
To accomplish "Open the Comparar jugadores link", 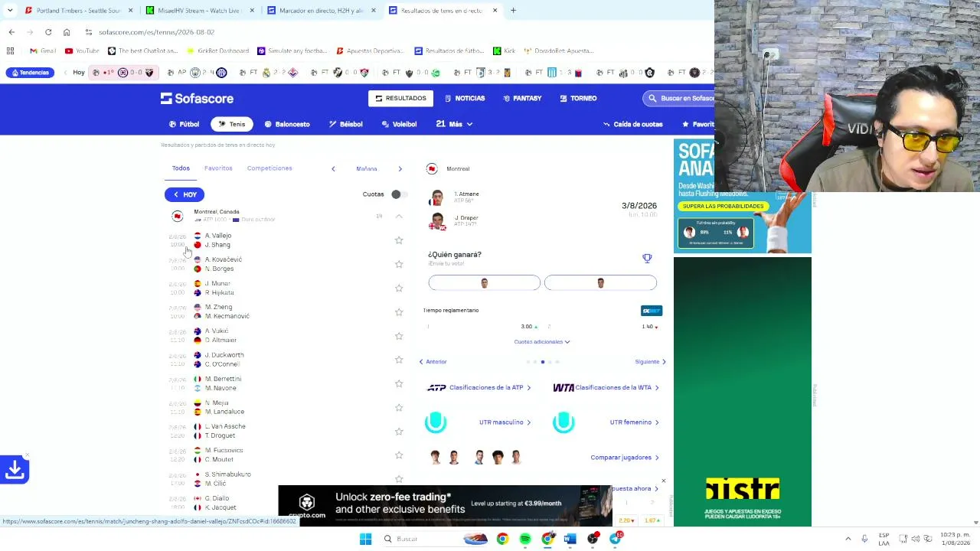I will [x=625, y=458].
